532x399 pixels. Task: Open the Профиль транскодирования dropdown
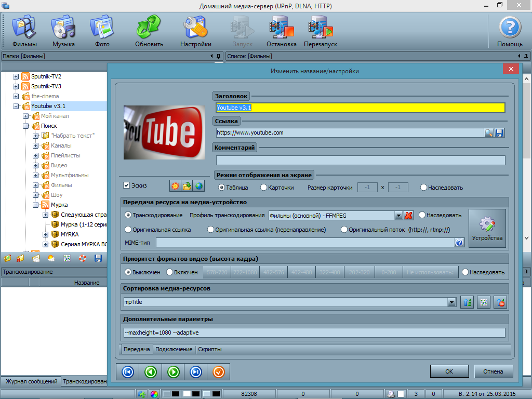pyautogui.click(x=398, y=216)
